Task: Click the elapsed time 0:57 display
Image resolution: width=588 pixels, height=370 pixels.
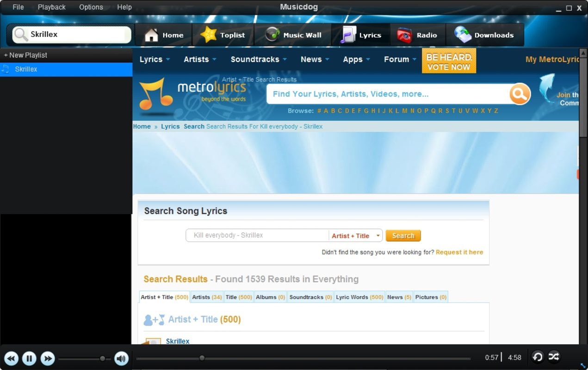Action: pos(492,358)
